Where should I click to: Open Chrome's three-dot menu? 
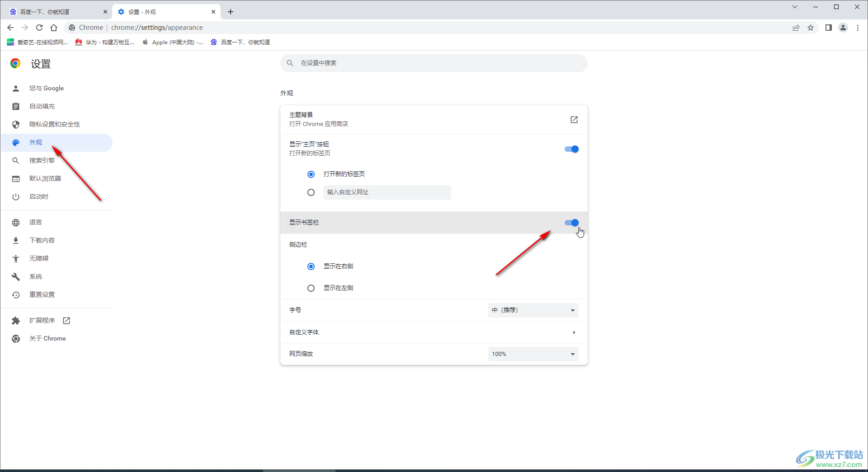(x=858, y=28)
